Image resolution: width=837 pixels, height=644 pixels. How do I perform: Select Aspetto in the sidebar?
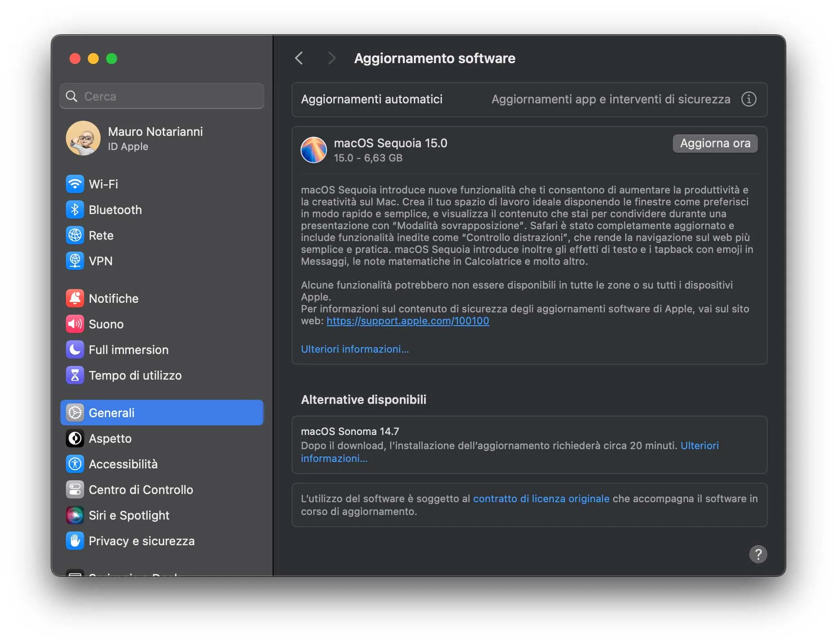tap(162, 438)
